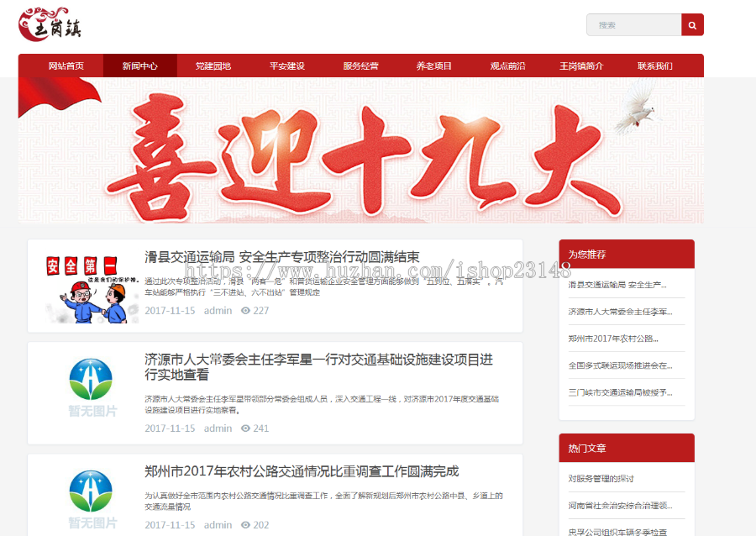Click the 热门文章 panel header

pyautogui.click(x=627, y=449)
